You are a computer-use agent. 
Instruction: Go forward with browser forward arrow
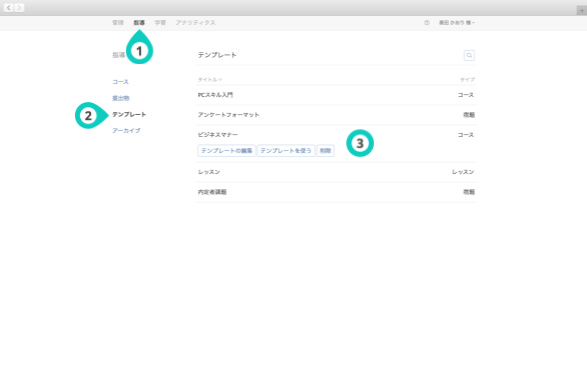(x=19, y=7)
